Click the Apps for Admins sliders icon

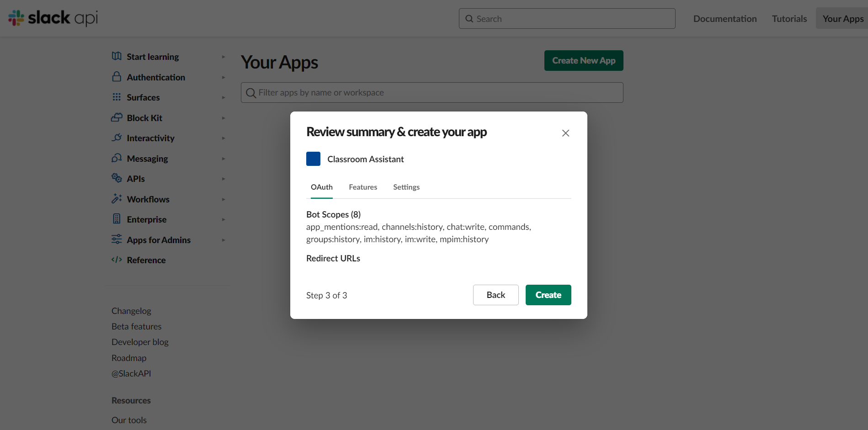(117, 239)
